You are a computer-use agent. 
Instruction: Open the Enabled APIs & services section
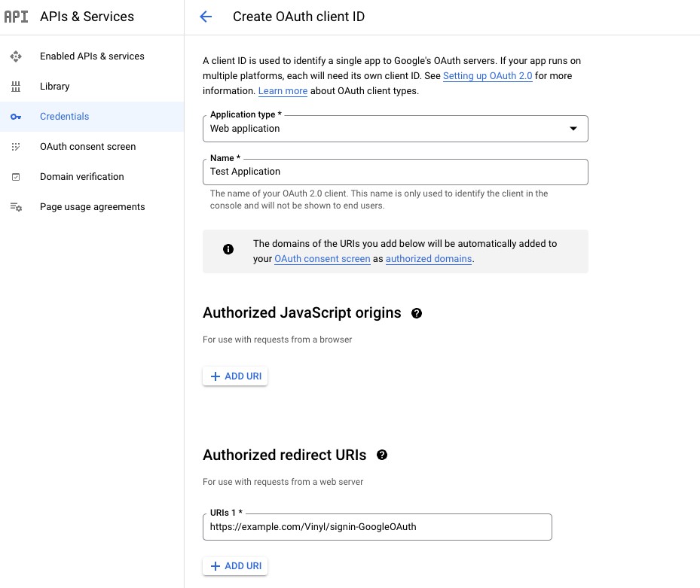click(91, 56)
